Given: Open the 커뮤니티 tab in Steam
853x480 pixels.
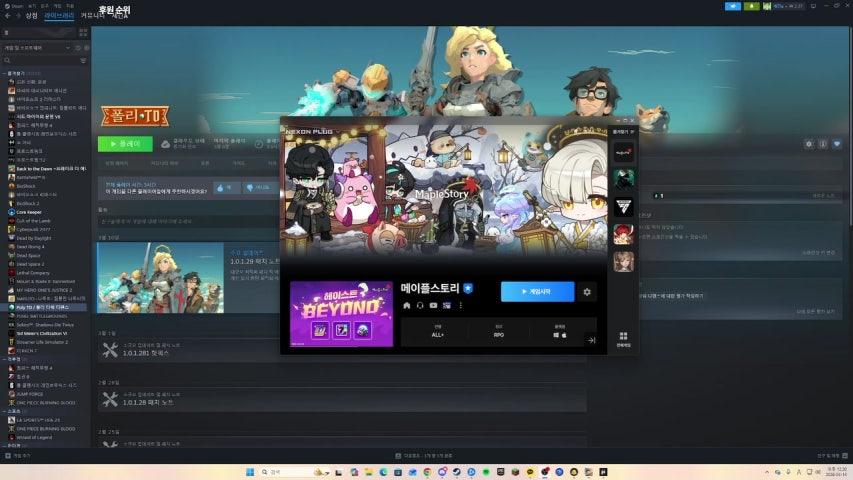Looking at the screenshot, I should coord(92,16).
